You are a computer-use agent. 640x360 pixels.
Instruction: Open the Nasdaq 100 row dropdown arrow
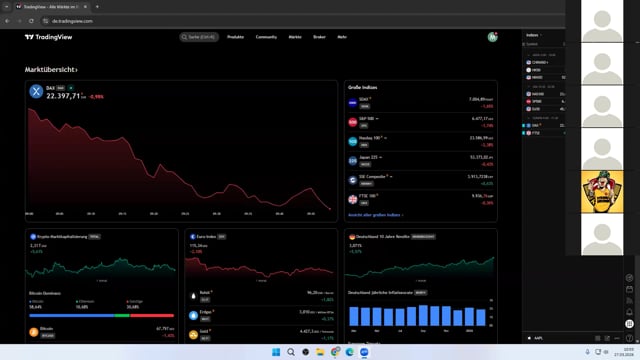385,138
